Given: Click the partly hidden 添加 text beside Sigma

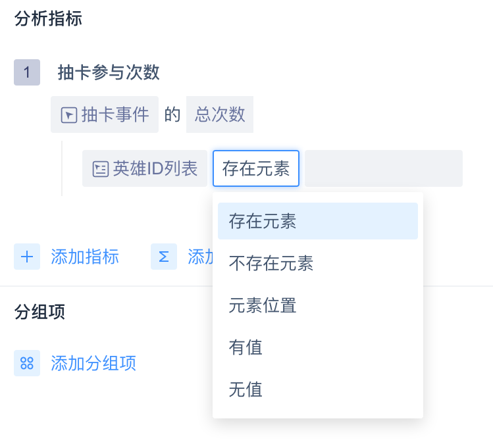Looking at the screenshot, I should 199,257.
